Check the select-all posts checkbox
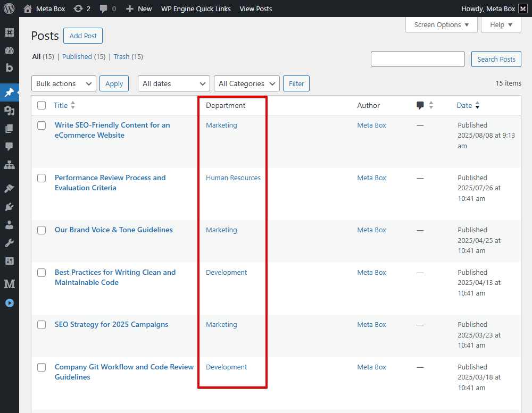 pos(41,105)
